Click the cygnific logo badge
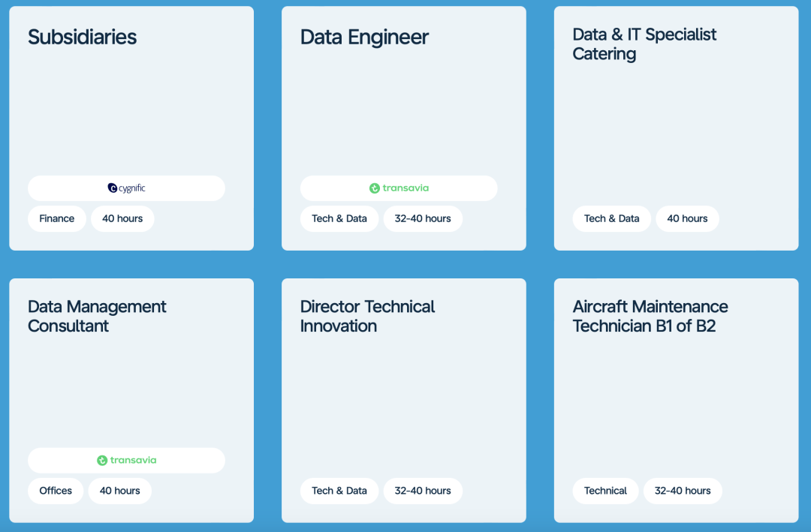811x532 pixels. [126, 188]
